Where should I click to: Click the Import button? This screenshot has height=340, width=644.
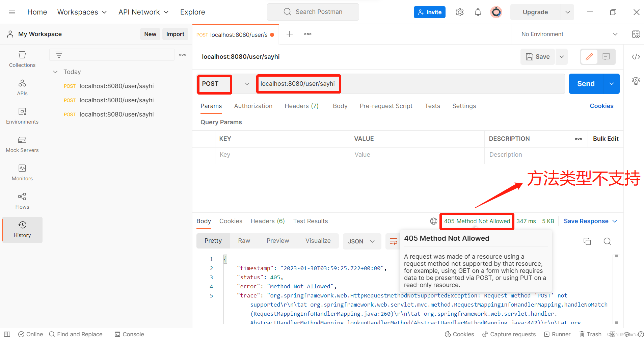point(175,34)
